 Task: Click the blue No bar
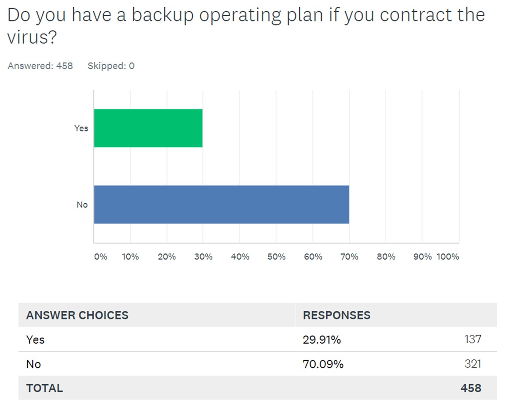221,205
